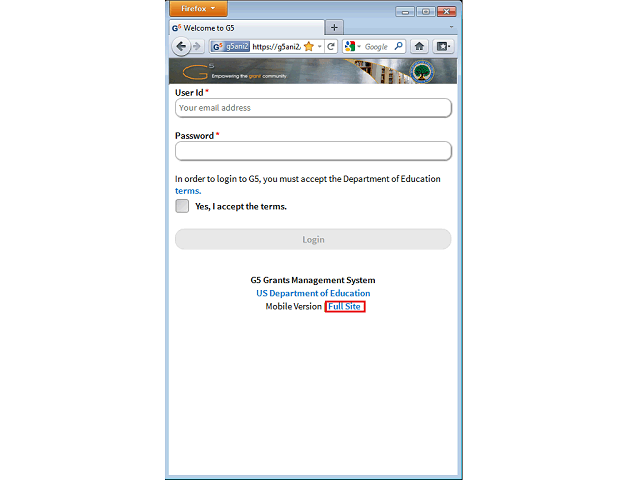This screenshot has width=640, height=480.
Task: Click the G5 logo in banner
Action: 198,72
